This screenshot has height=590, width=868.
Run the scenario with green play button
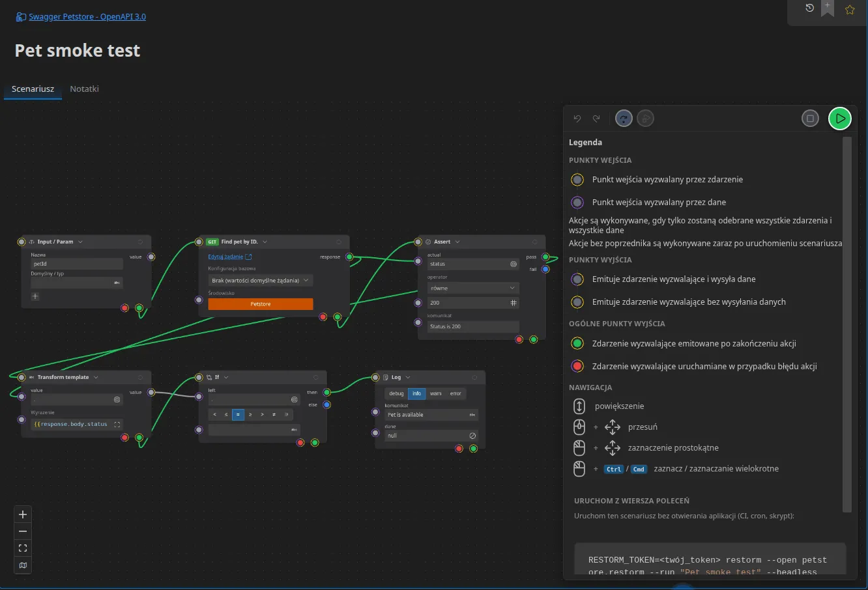tap(840, 119)
